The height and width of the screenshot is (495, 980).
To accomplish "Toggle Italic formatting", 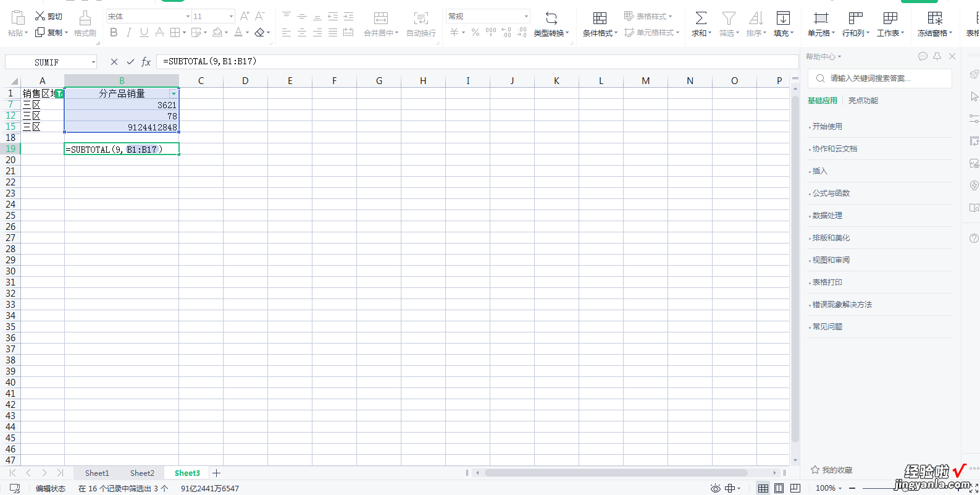I will tap(128, 32).
